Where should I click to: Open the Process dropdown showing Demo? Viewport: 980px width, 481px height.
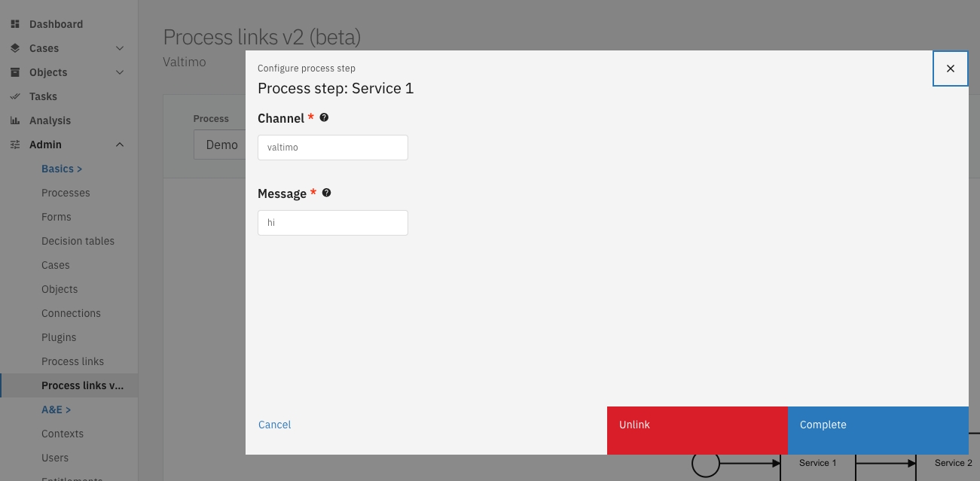(220, 145)
